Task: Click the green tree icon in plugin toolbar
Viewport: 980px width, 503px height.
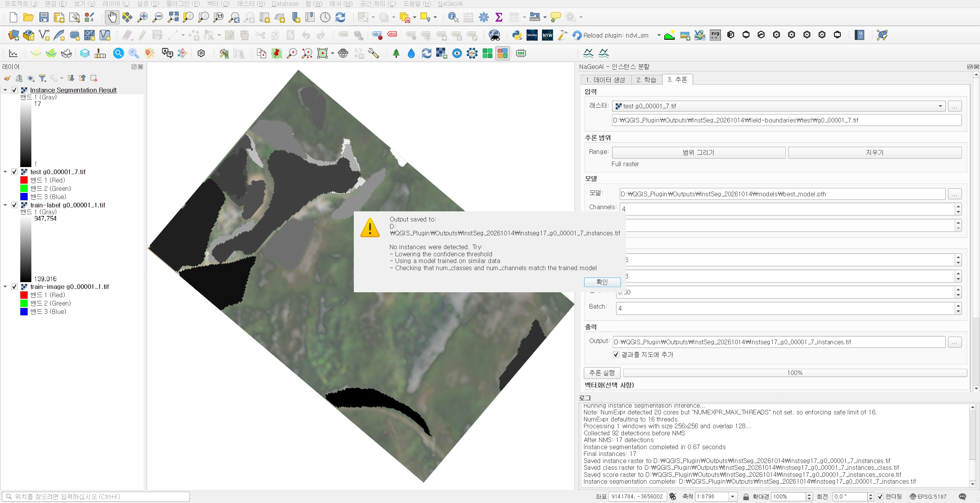Action: (396, 53)
